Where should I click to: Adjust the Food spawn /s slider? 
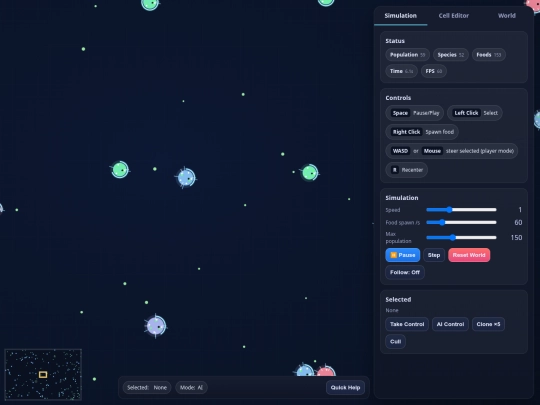[x=461, y=222]
